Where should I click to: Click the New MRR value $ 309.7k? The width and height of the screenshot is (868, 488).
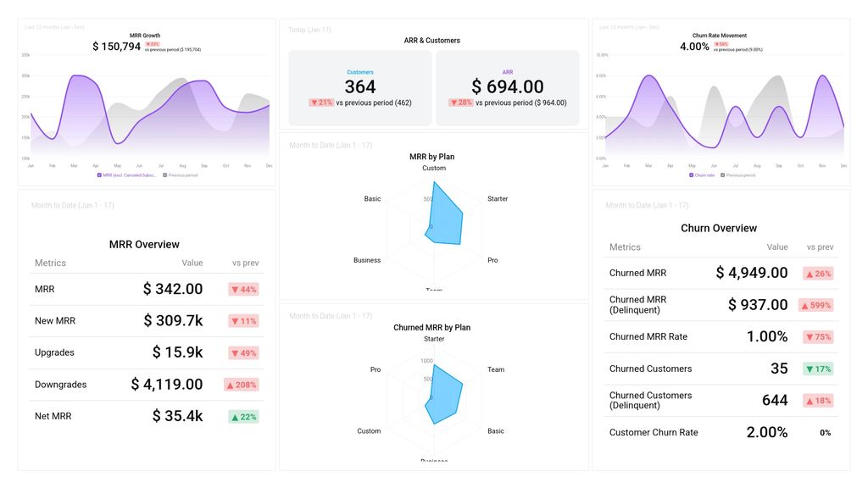[173, 320]
